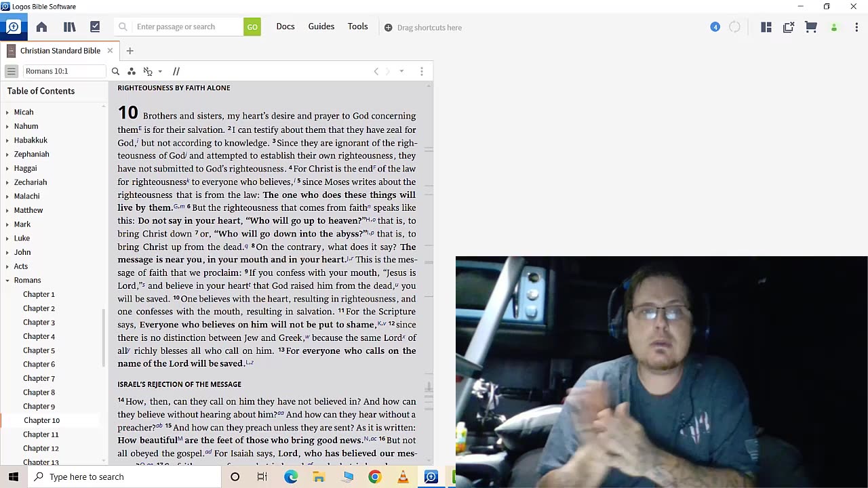This screenshot has width=868, height=488.
Task: Open Cortana circle in the taskbar
Action: point(235,476)
